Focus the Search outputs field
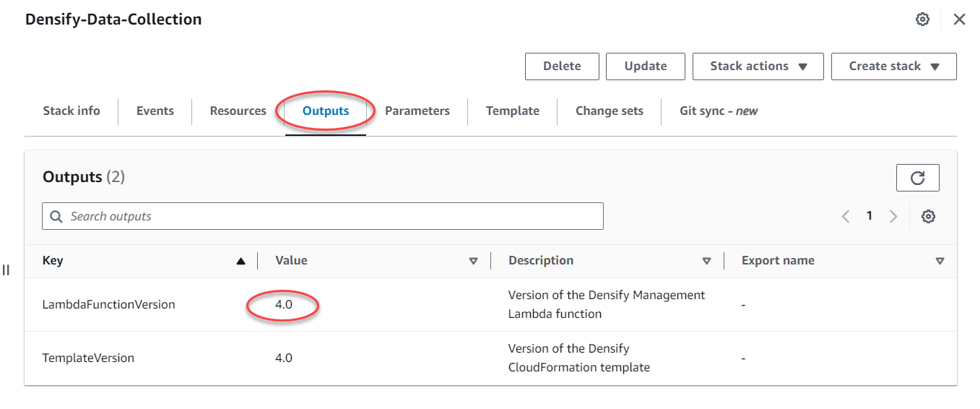The height and width of the screenshot is (409, 980). point(323,216)
